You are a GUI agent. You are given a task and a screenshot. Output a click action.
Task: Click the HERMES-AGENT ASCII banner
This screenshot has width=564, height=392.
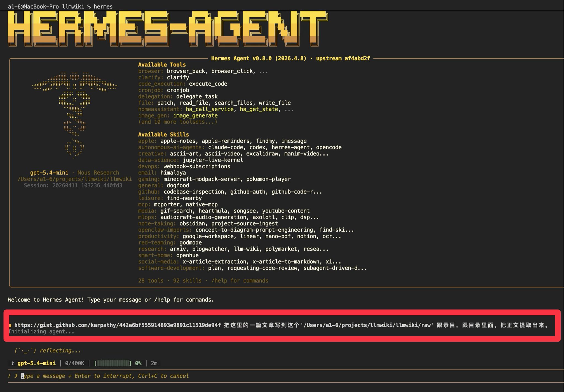[168, 29]
